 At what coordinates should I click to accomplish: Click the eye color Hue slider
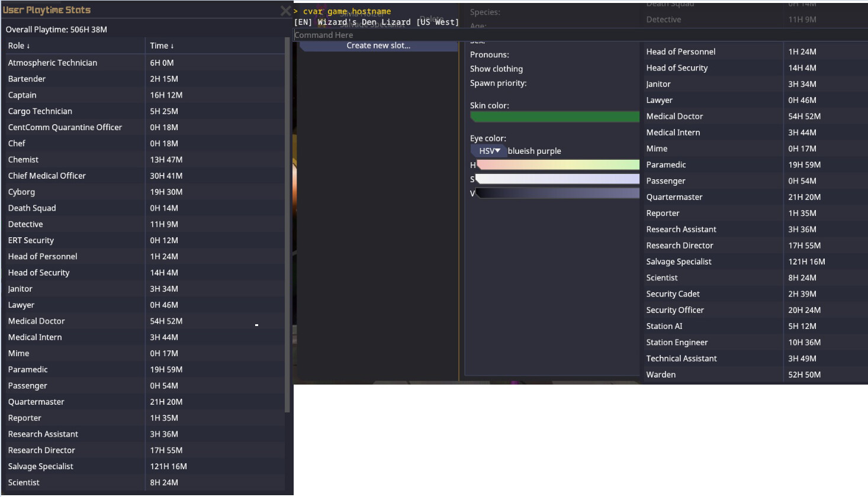tap(558, 165)
